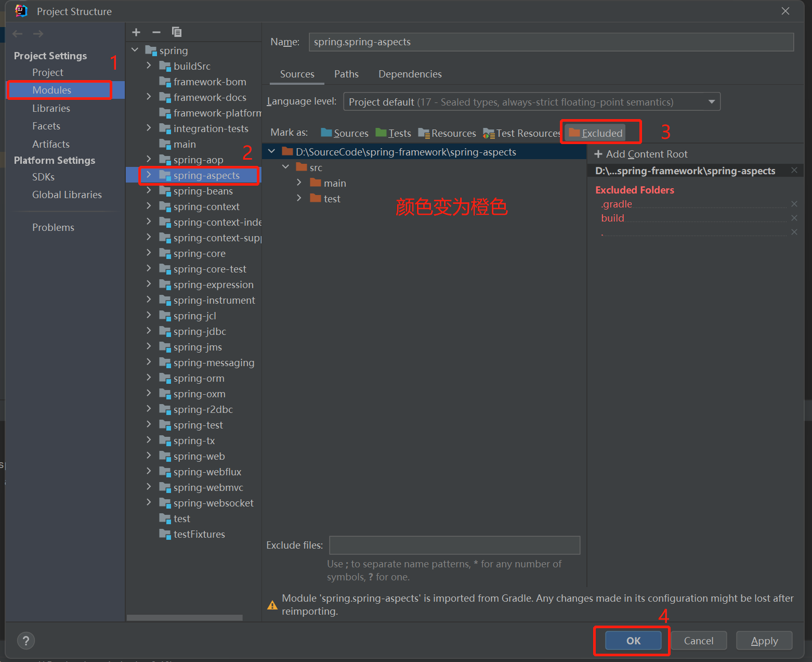Close the Project Structure dialog
Screen dimensions: 812x662
pos(785,11)
